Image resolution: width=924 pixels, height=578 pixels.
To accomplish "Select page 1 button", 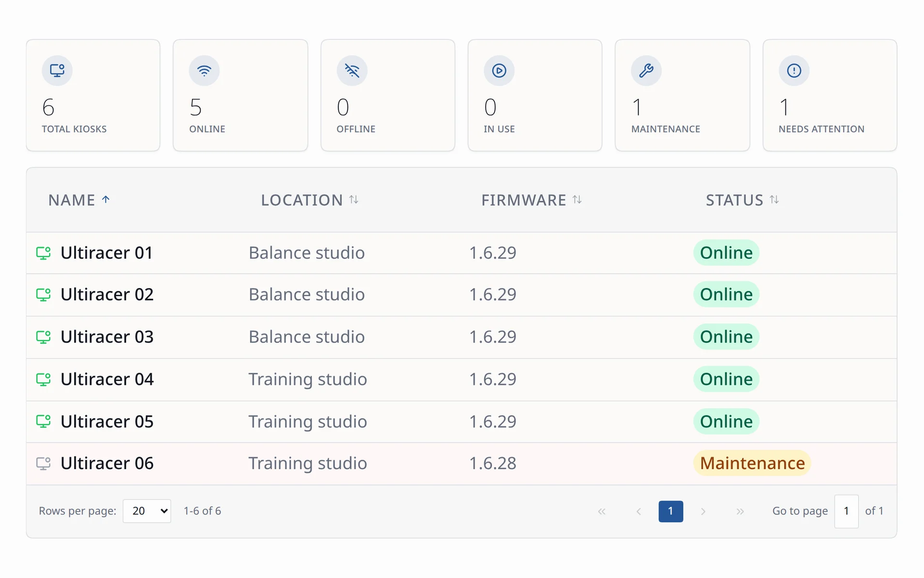I will click(671, 512).
